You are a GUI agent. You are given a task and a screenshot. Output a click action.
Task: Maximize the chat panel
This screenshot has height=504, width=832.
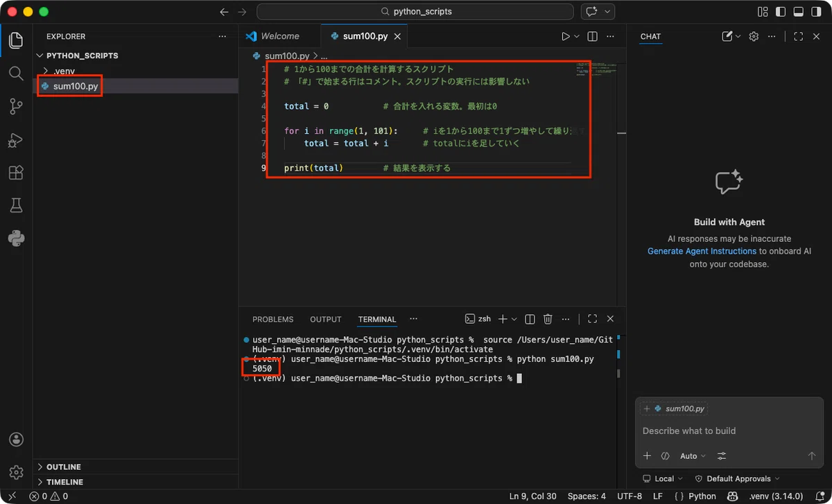[798, 36]
